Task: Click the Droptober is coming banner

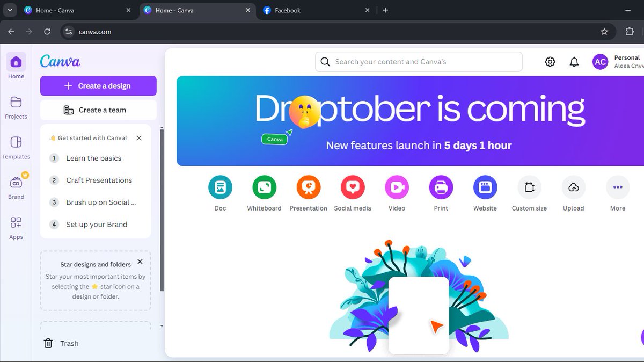Action: (x=410, y=121)
